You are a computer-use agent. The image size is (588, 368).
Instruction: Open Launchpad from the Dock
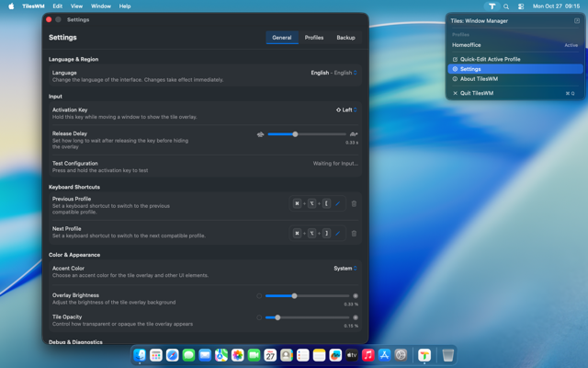tap(156, 355)
